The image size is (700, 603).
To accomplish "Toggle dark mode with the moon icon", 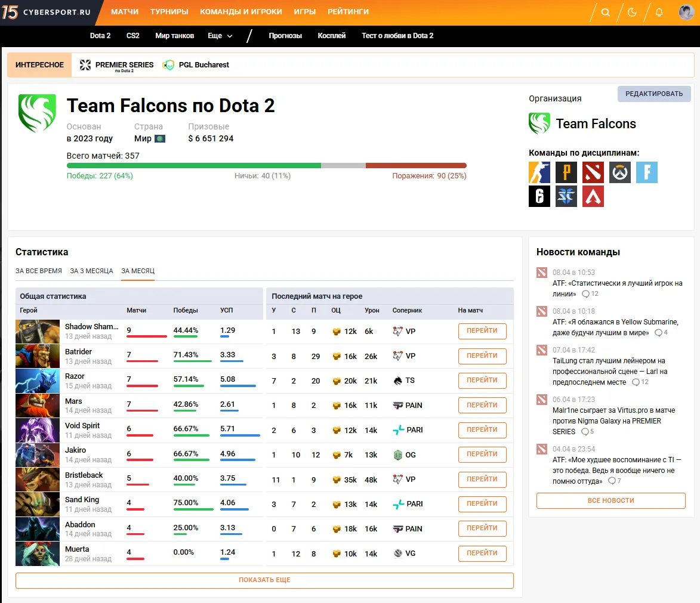I will click(633, 13).
